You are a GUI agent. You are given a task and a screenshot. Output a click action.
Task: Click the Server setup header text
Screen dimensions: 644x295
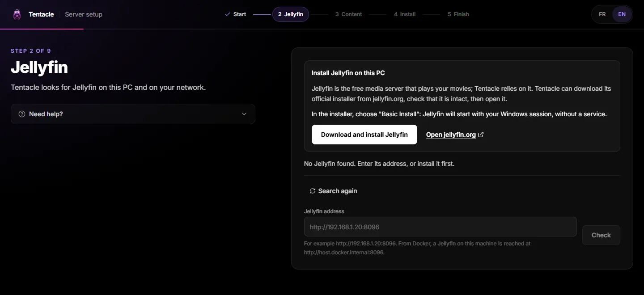(84, 14)
